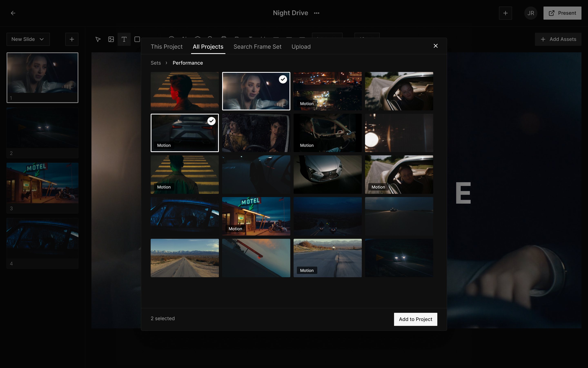Navigate to Sets in the breadcrumb

point(156,63)
